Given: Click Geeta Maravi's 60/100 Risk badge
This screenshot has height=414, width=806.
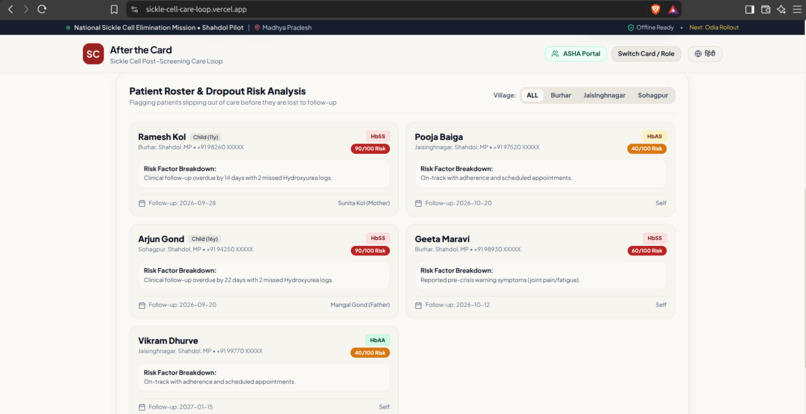Looking at the screenshot, I should [x=647, y=250].
